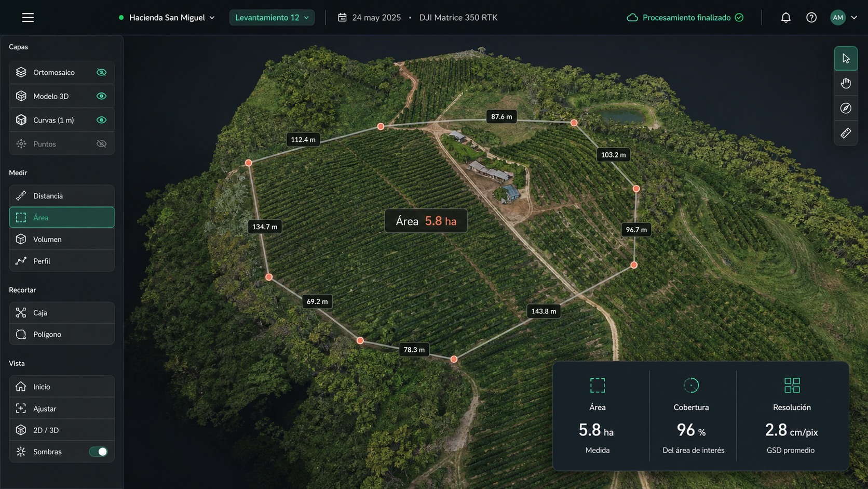Select the Distancia measure tool
868x489 pixels.
(x=62, y=196)
